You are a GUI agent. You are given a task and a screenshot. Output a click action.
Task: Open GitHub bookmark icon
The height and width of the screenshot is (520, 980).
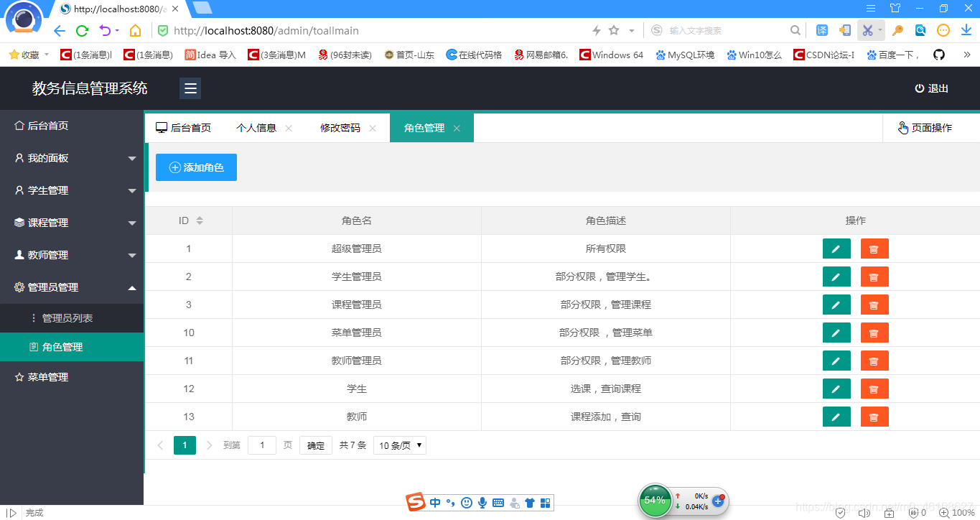(938, 55)
